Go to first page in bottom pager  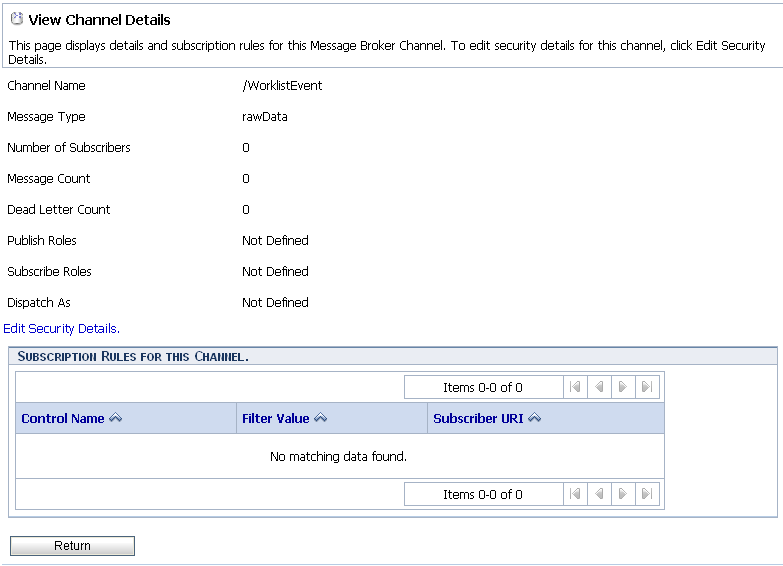(575, 494)
